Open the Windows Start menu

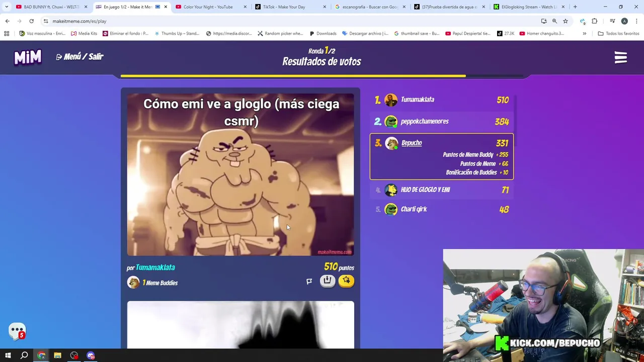tap(8, 355)
